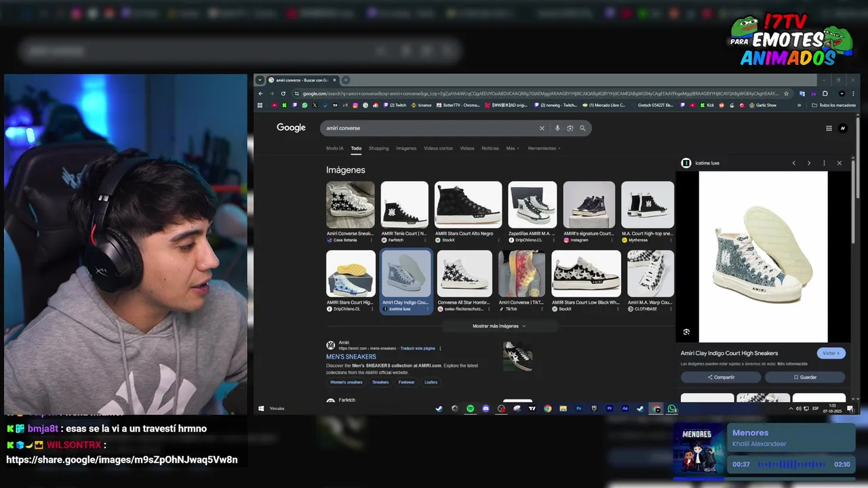Open options menu for Amiri result
This screenshot has height=488, width=868.
pos(440,348)
